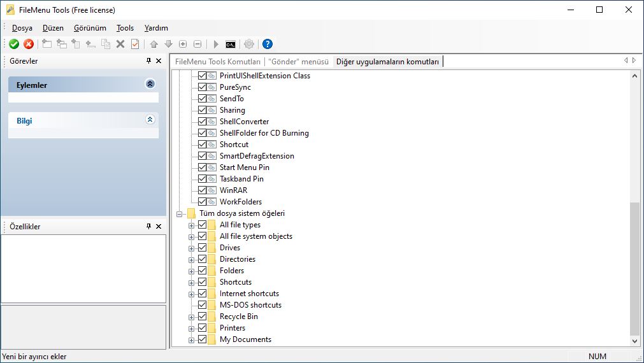Uncheck the PureSync checkbox
Screen dimensions: 644x363
coord(202,87)
